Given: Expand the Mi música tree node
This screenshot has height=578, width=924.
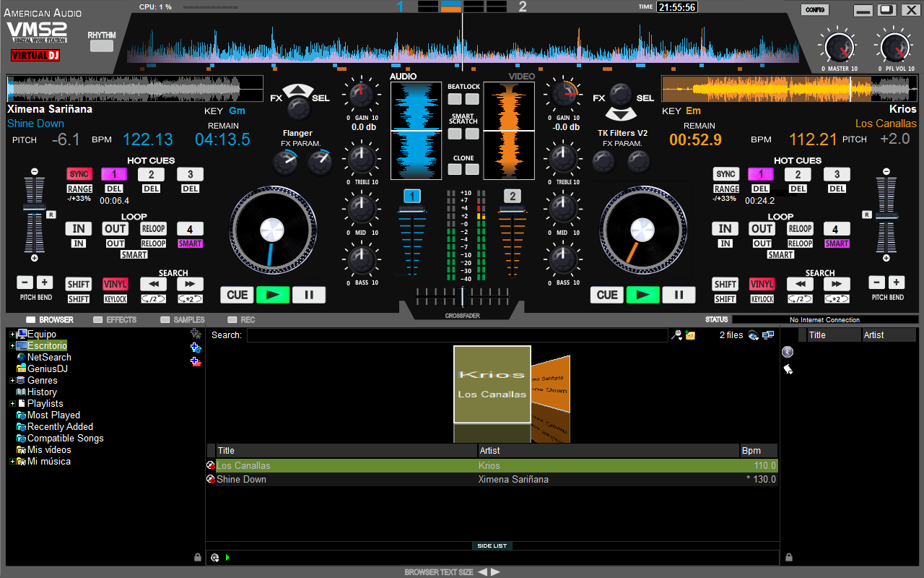Looking at the screenshot, I should 12,462.
